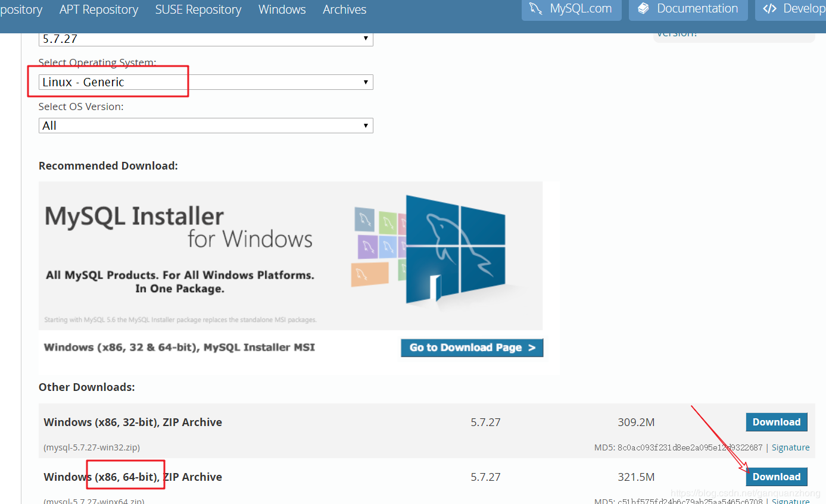Switch to the Windows tab
Screen dimensions: 826x504
(282, 10)
